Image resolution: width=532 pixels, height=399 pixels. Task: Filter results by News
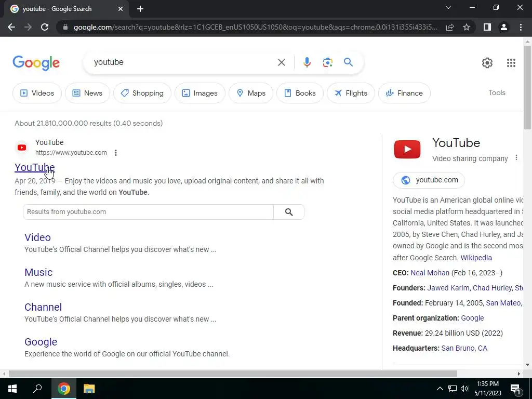pos(87,93)
